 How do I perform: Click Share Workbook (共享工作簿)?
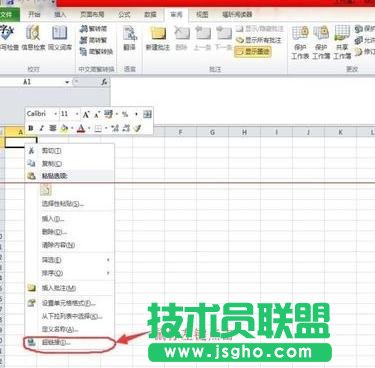coord(342,42)
